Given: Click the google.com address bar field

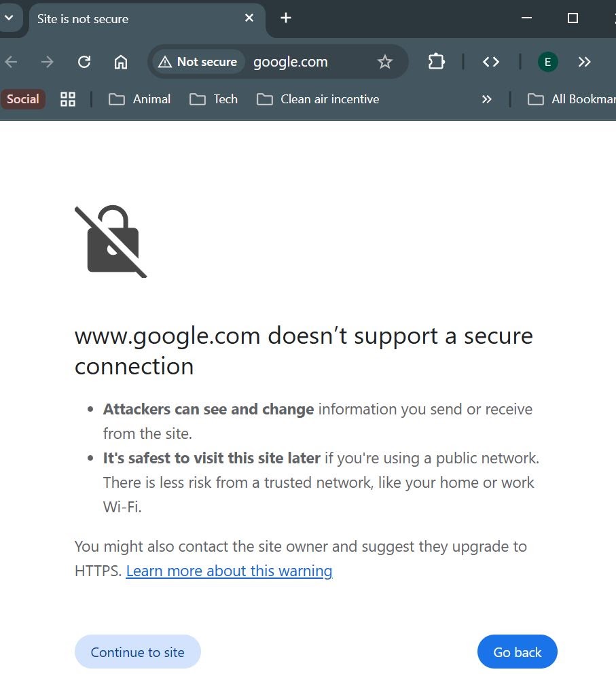Looking at the screenshot, I should tap(306, 62).
